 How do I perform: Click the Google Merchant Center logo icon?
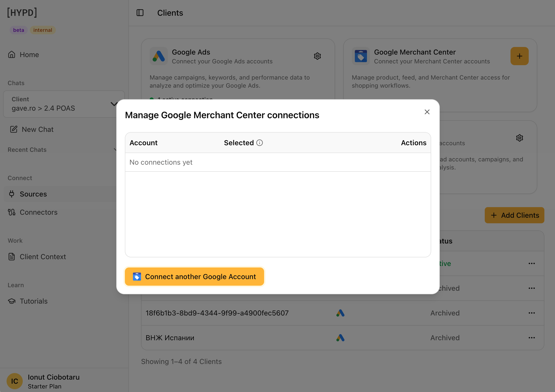click(x=361, y=56)
